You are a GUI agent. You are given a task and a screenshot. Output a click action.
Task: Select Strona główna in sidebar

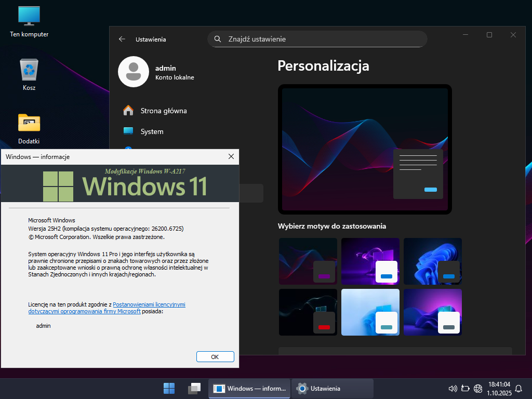click(x=163, y=111)
